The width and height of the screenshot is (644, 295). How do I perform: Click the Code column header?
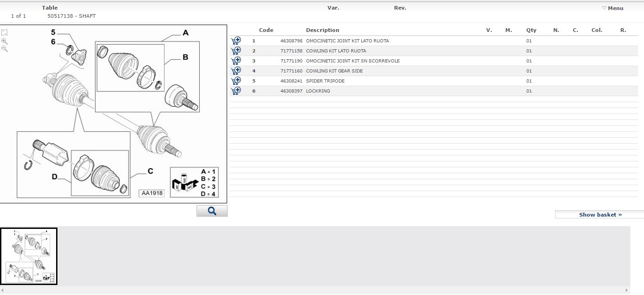[x=266, y=30]
